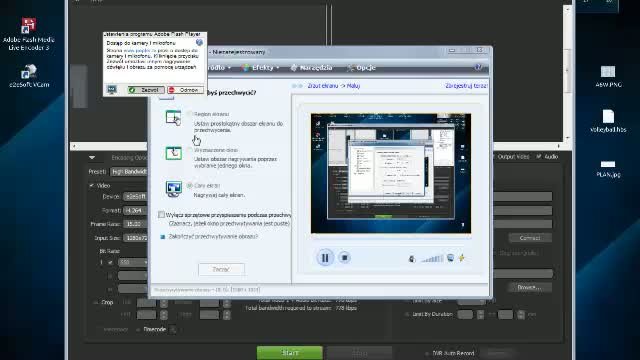Open the Efekty dropdown menu
Viewport: 640px width, 360px height.
[x=260, y=68]
